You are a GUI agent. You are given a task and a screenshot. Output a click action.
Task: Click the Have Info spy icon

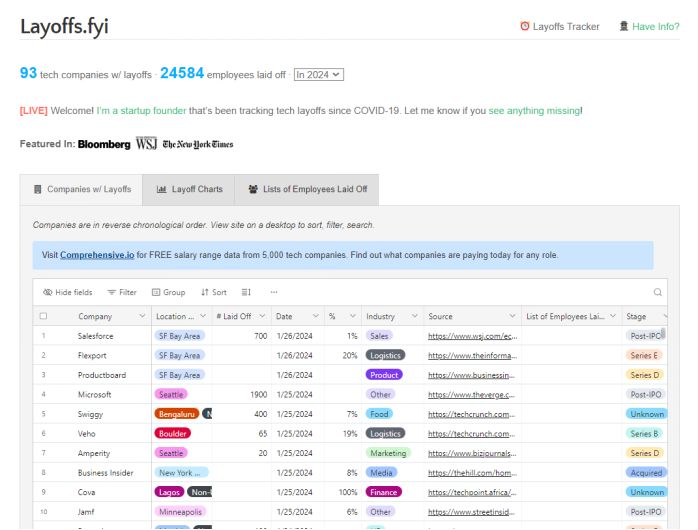click(624, 26)
